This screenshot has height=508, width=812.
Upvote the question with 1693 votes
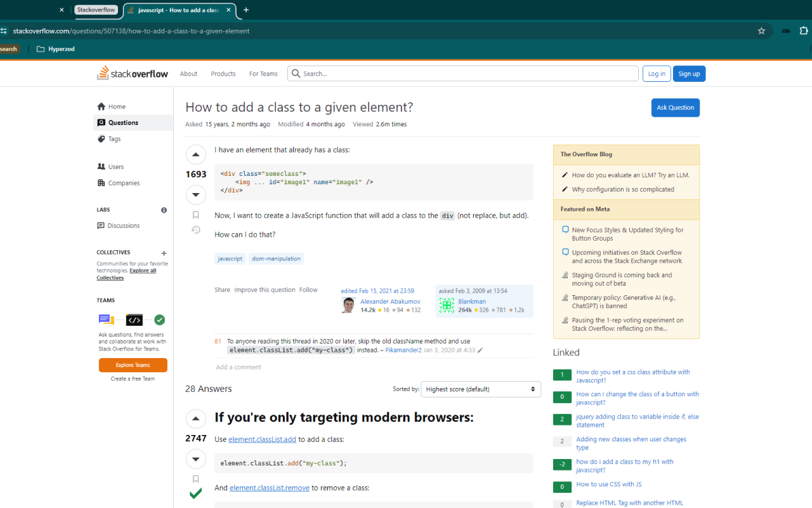[195, 154]
